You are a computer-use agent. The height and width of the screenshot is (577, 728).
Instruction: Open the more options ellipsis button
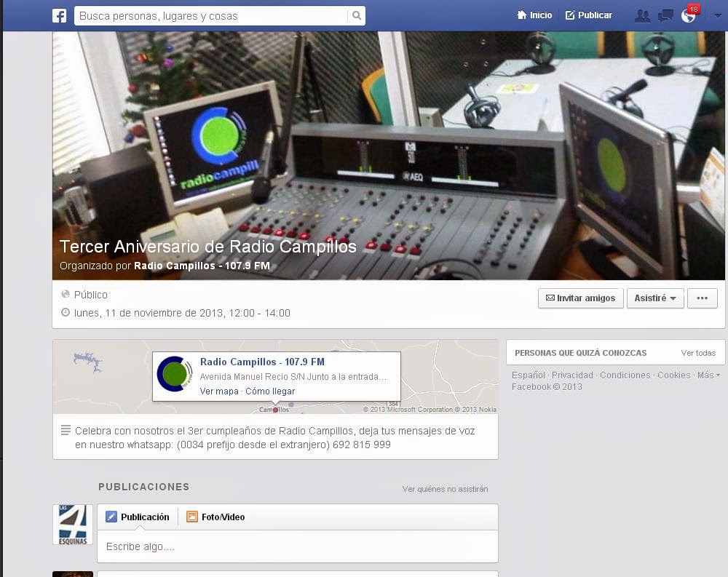[x=702, y=298]
